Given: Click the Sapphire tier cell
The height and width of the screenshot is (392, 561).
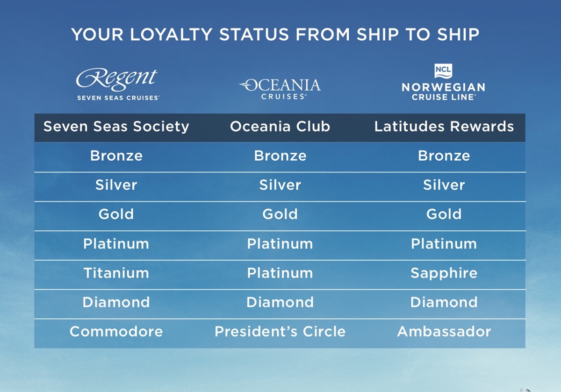Looking at the screenshot, I should 444,273.
